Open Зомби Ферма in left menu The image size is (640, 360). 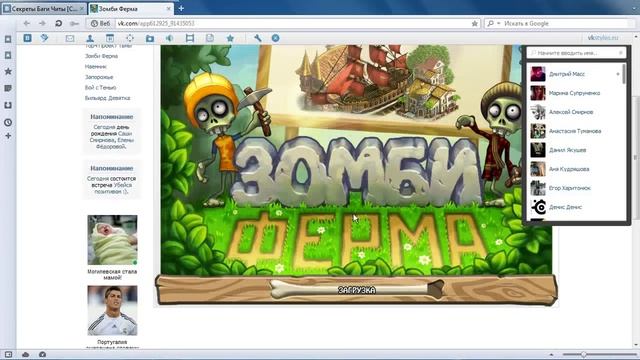click(101, 56)
